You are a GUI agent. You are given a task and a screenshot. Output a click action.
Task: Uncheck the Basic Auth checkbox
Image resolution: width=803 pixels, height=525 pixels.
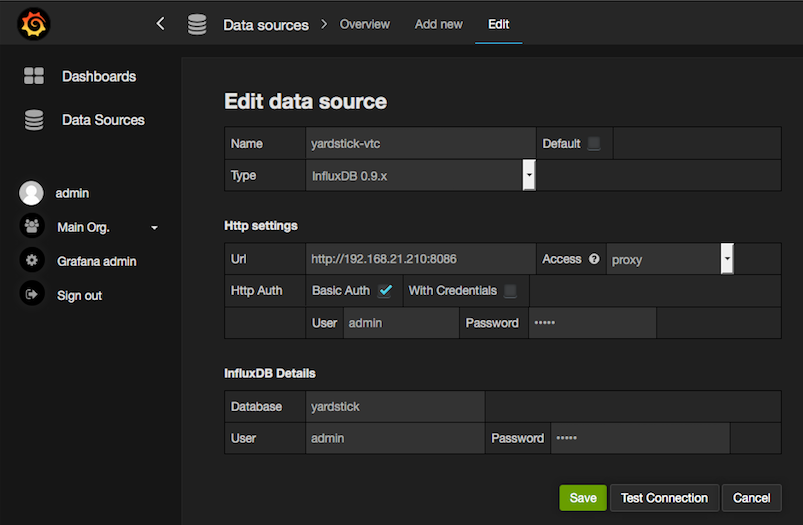(x=385, y=291)
